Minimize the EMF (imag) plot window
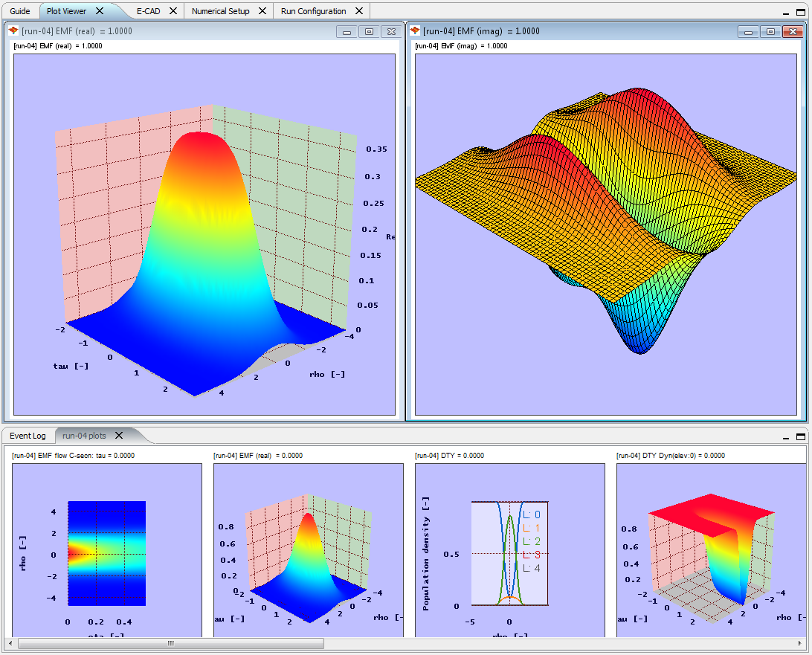The height and width of the screenshot is (655, 812). click(749, 31)
